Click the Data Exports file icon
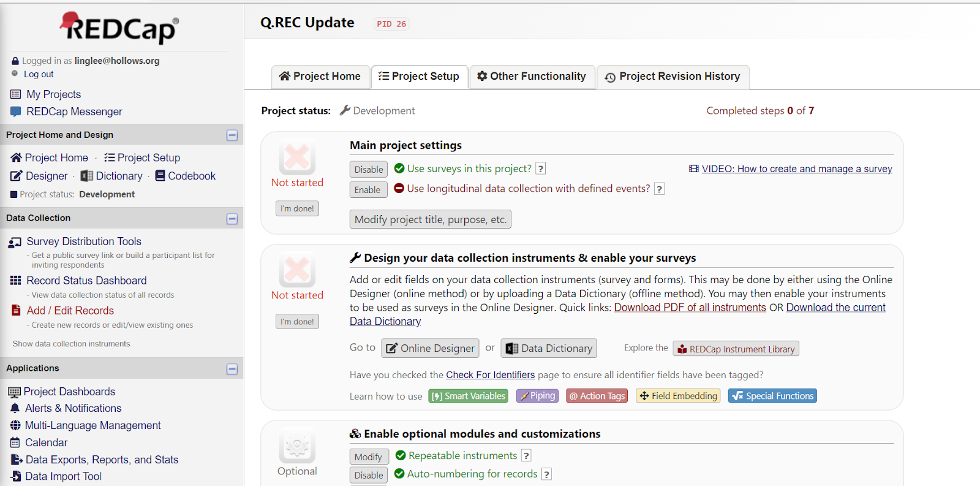Image resolution: width=980 pixels, height=486 pixels. click(x=17, y=460)
